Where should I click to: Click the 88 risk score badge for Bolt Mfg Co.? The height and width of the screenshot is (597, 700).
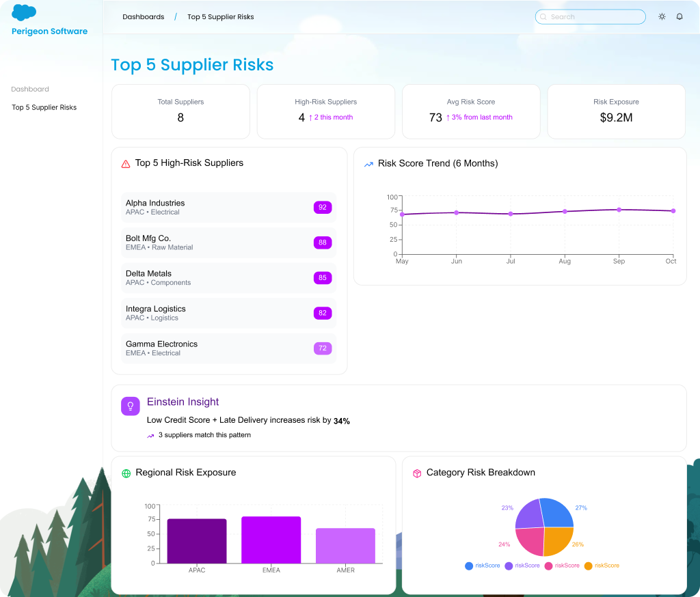323,242
